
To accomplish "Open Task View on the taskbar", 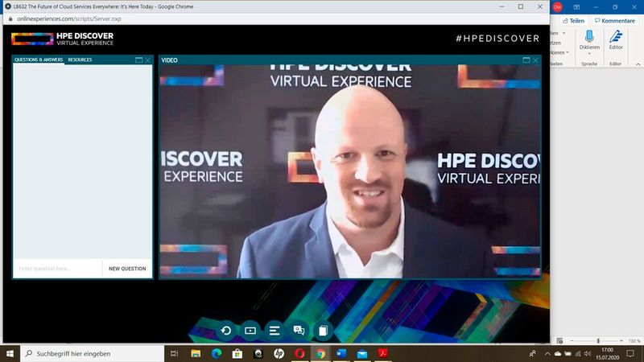I will (174, 353).
